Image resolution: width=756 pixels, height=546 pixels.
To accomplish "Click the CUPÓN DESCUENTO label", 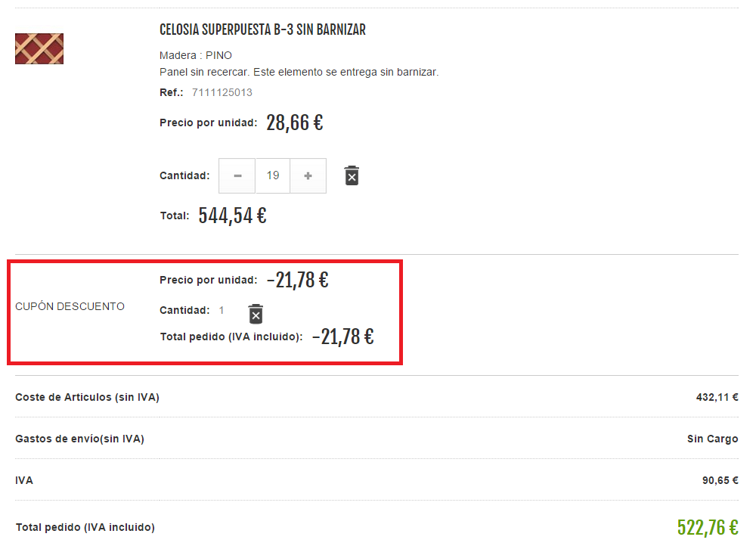I will 70,306.
